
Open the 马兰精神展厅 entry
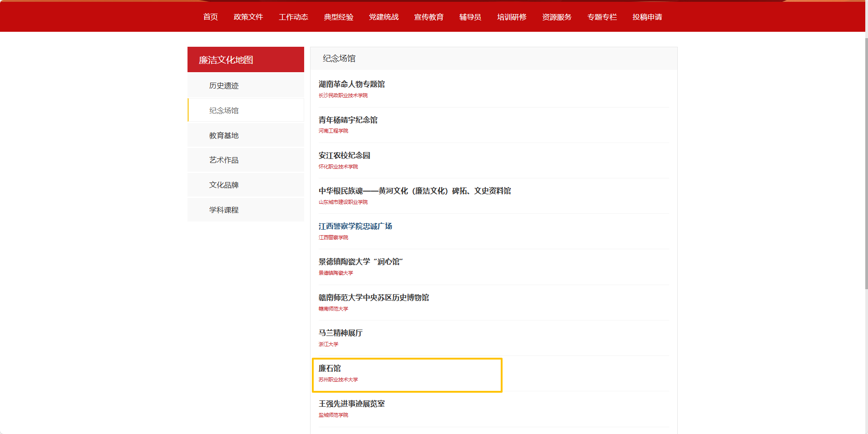pyautogui.click(x=340, y=333)
